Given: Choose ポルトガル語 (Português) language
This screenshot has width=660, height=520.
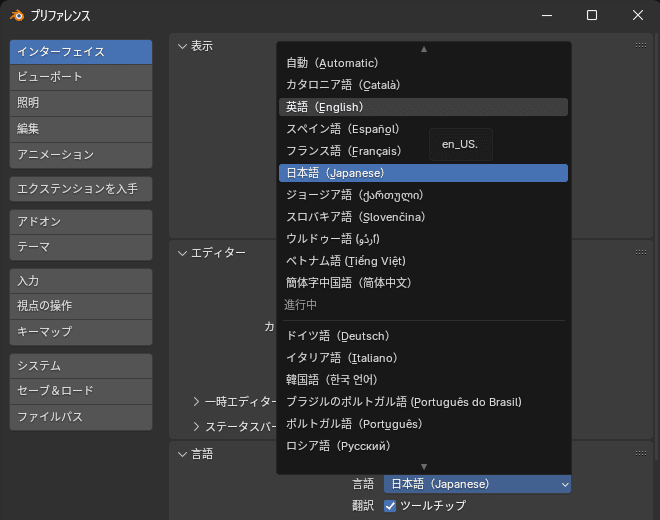Looking at the screenshot, I should point(423,424).
